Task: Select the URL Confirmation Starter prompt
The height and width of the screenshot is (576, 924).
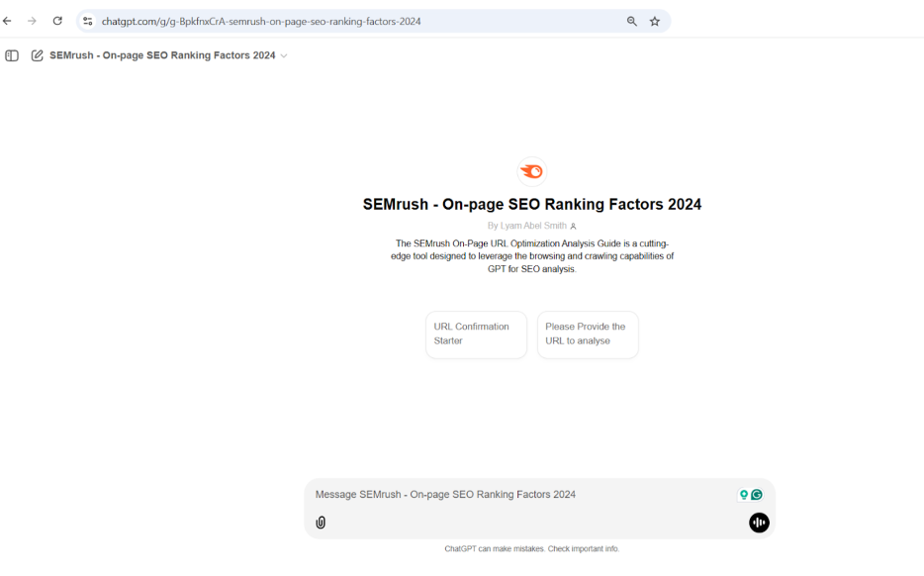Action: [x=476, y=335]
